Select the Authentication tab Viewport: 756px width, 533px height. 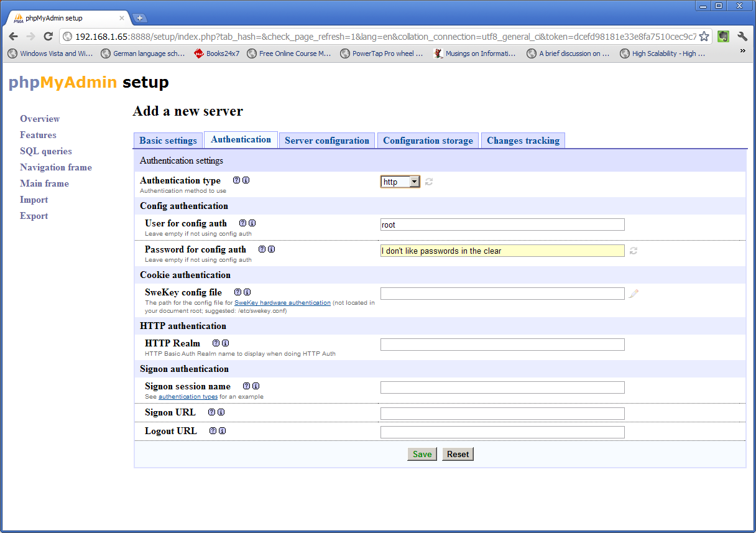pos(241,139)
